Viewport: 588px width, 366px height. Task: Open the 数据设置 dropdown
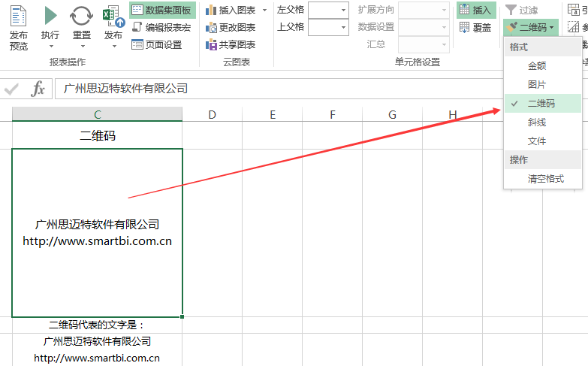[424, 27]
